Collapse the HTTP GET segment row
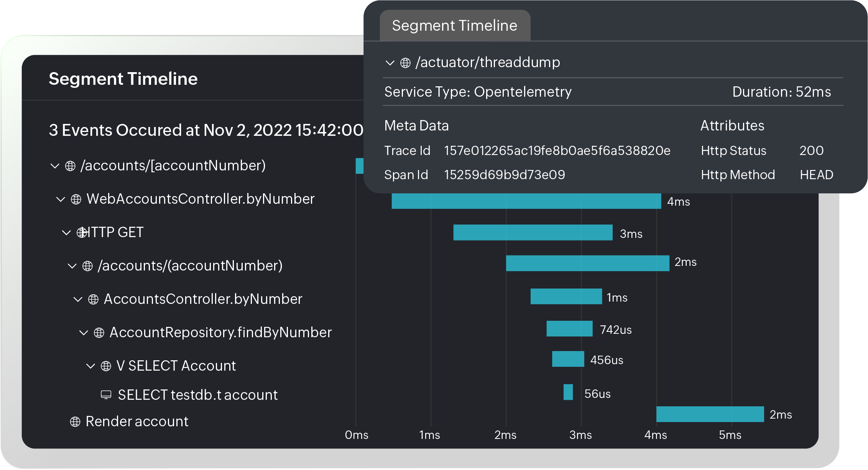The image size is (868, 470). pyautogui.click(x=66, y=233)
